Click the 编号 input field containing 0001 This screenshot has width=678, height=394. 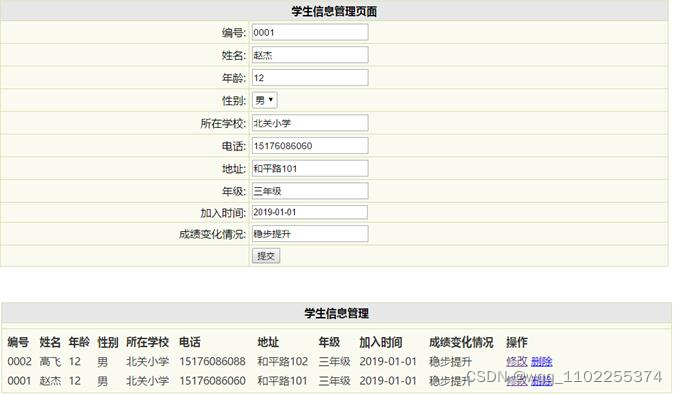310,32
